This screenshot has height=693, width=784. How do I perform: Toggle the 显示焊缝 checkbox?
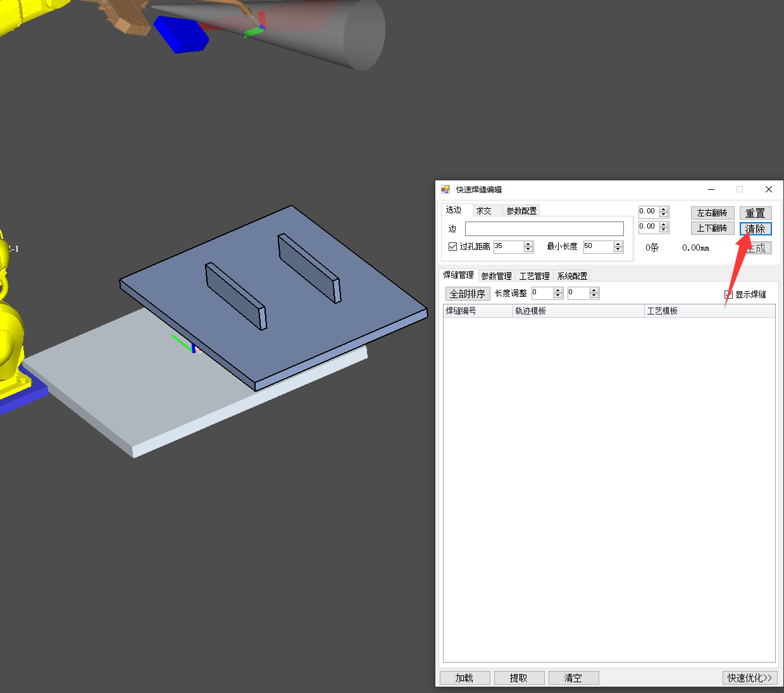tap(728, 294)
